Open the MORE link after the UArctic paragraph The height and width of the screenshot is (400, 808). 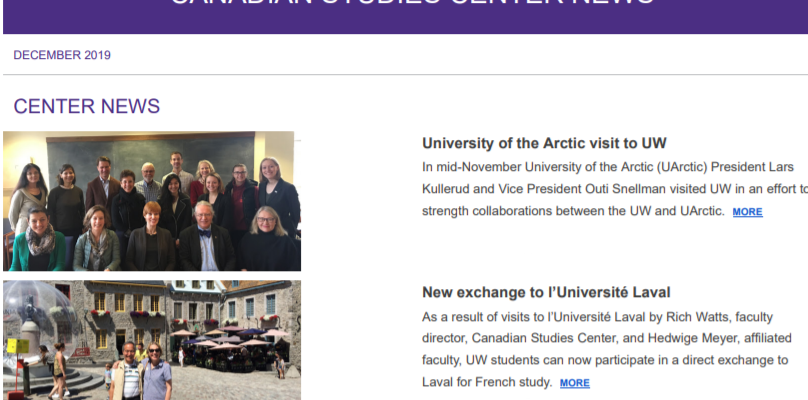tap(747, 212)
